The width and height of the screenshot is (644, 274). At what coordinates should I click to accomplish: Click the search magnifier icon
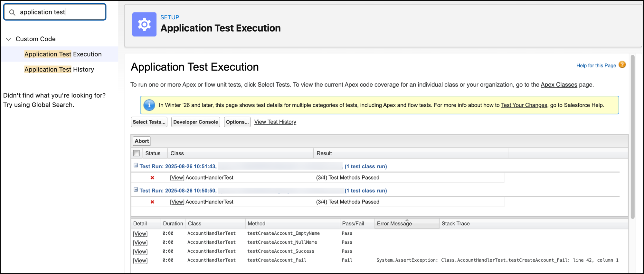[x=12, y=12]
